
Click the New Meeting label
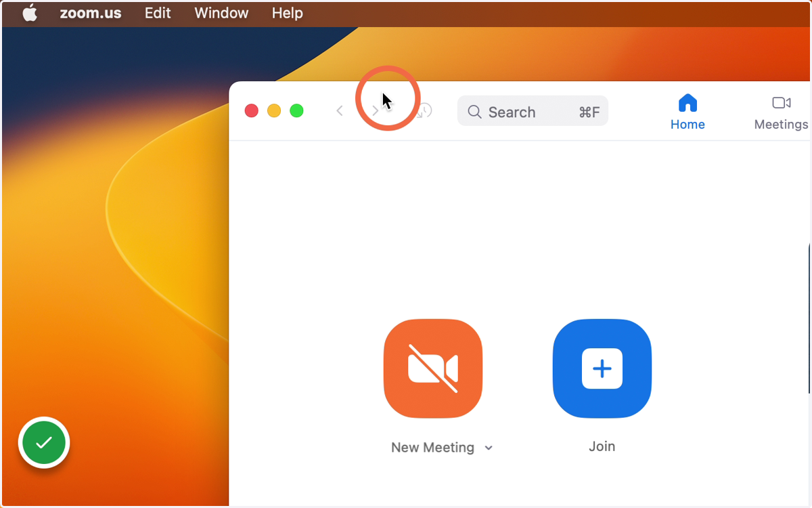[x=432, y=447]
